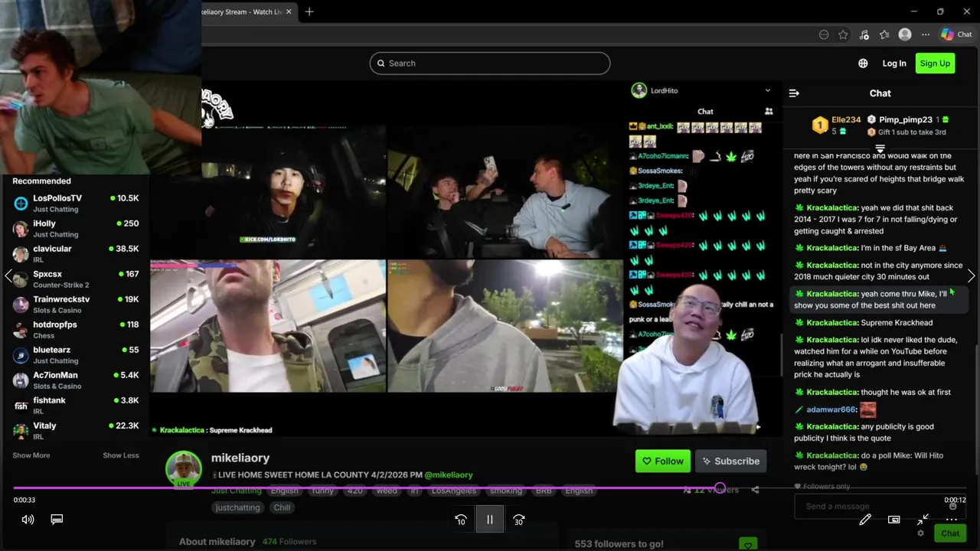Click the pencil draw icon
The height and width of the screenshot is (551, 980).
(x=865, y=520)
